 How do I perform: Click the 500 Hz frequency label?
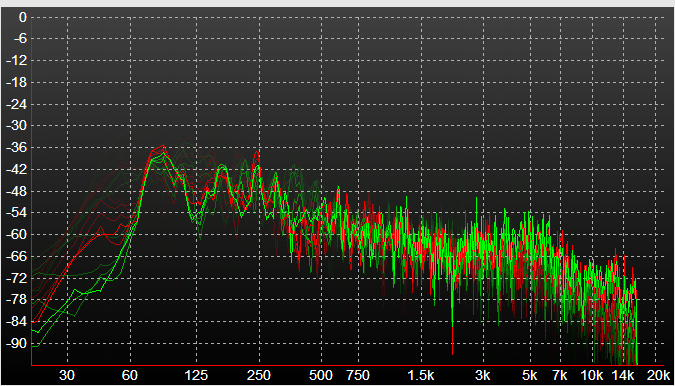tap(321, 375)
